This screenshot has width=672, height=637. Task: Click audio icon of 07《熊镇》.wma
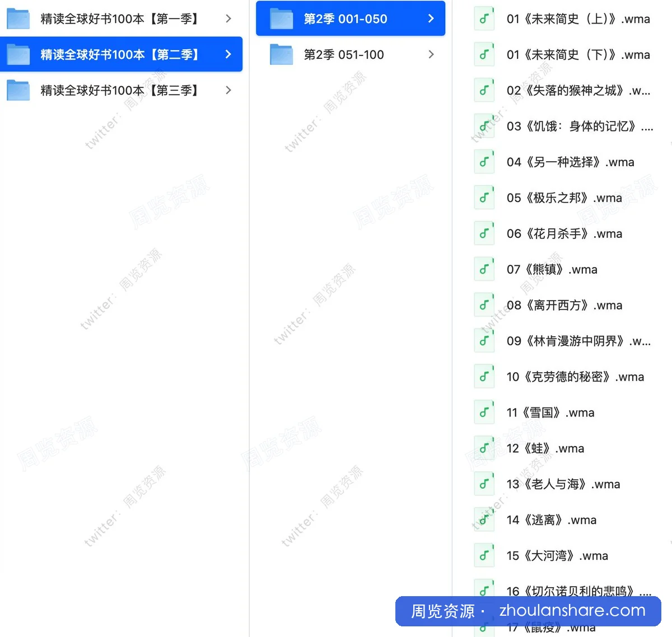click(x=484, y=269)
